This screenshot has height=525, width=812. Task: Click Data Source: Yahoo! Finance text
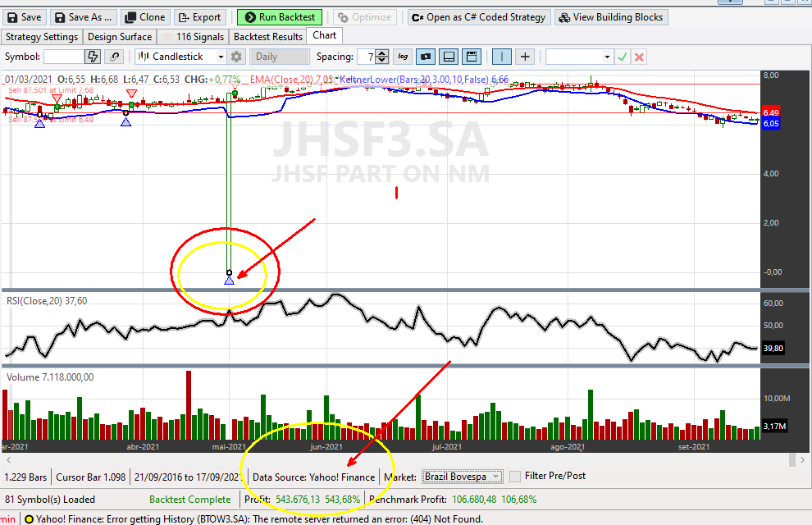313,477
